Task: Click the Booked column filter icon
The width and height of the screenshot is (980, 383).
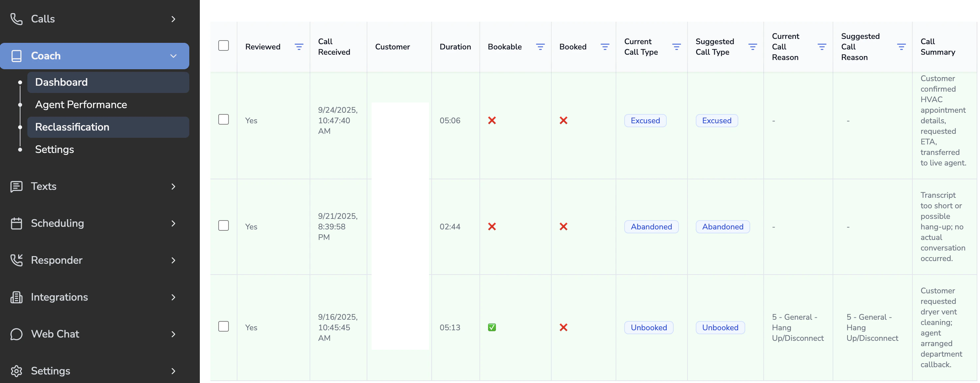Action: 604,47
